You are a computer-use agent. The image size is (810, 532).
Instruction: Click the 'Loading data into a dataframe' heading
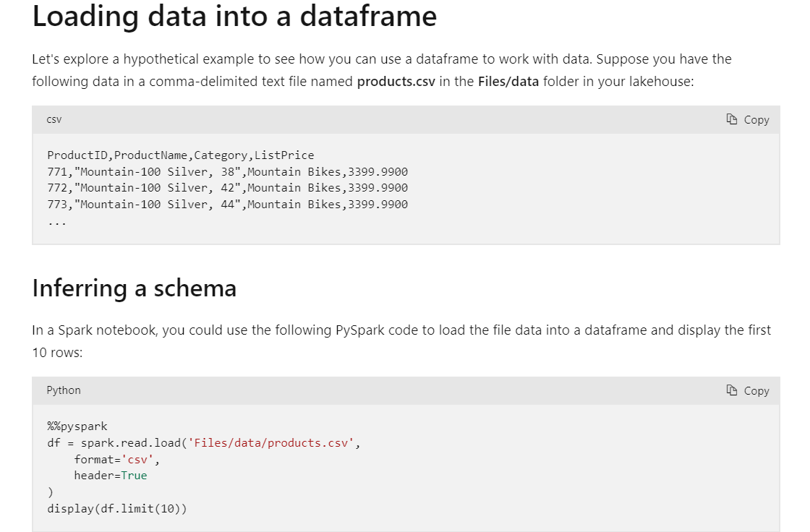click(234, 16)
